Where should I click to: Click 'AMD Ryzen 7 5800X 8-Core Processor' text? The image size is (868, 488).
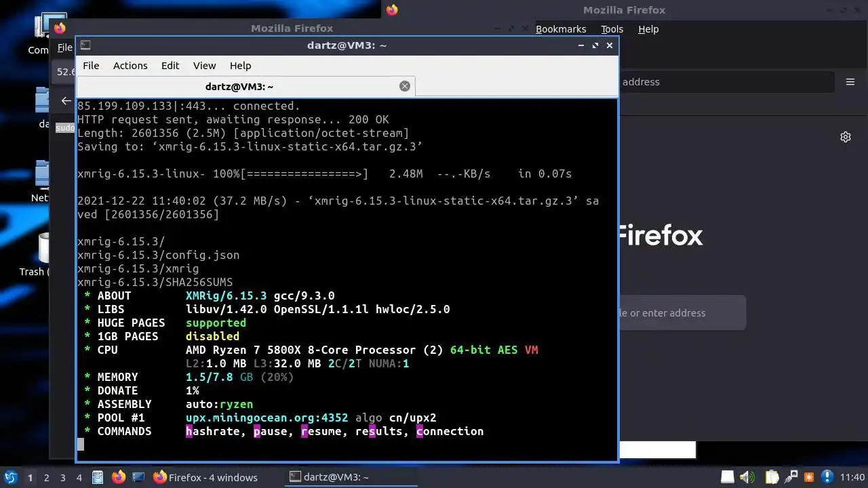pyautogui.click(x=301, y=350)
